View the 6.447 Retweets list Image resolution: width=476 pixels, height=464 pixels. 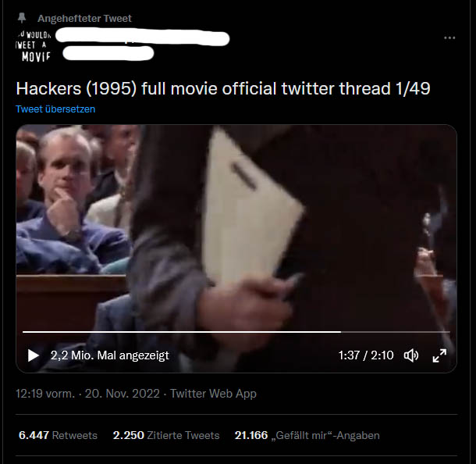58,435
